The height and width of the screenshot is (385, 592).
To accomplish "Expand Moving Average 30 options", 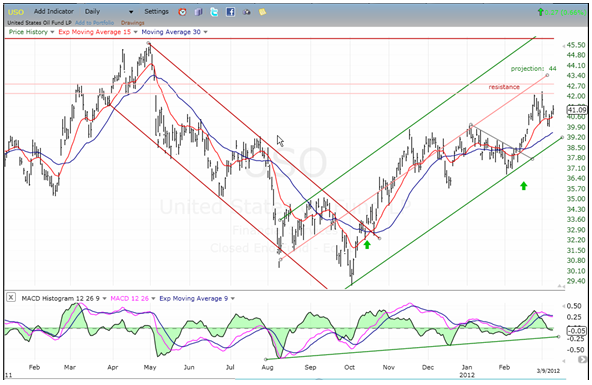I will [205, 32].
